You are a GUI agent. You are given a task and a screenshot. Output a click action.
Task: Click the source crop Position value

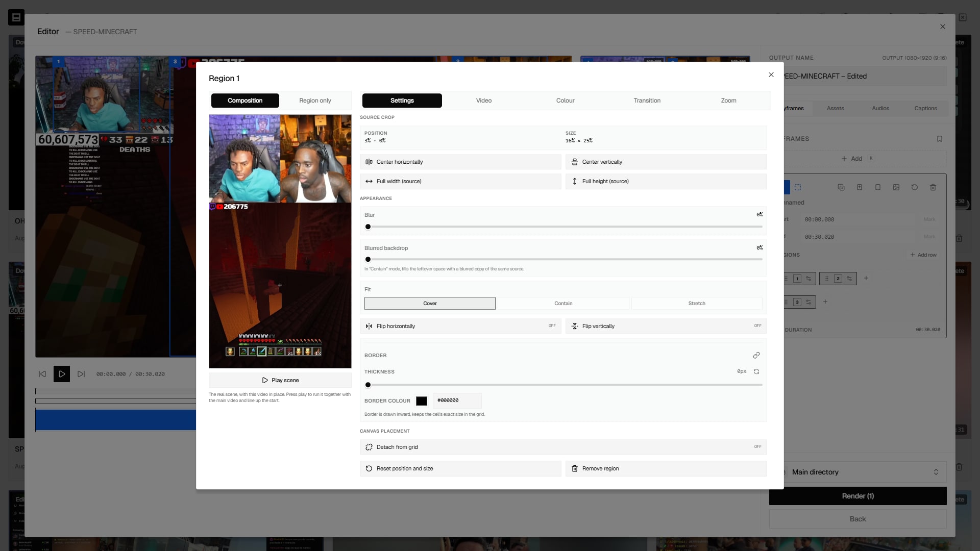tap(375, 141)
